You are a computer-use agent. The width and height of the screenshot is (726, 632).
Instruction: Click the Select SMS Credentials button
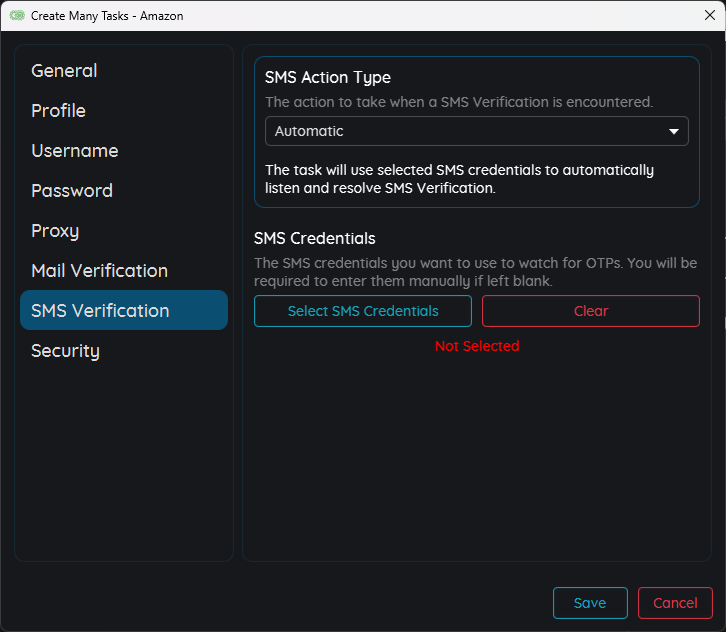(x=363, y=311)
